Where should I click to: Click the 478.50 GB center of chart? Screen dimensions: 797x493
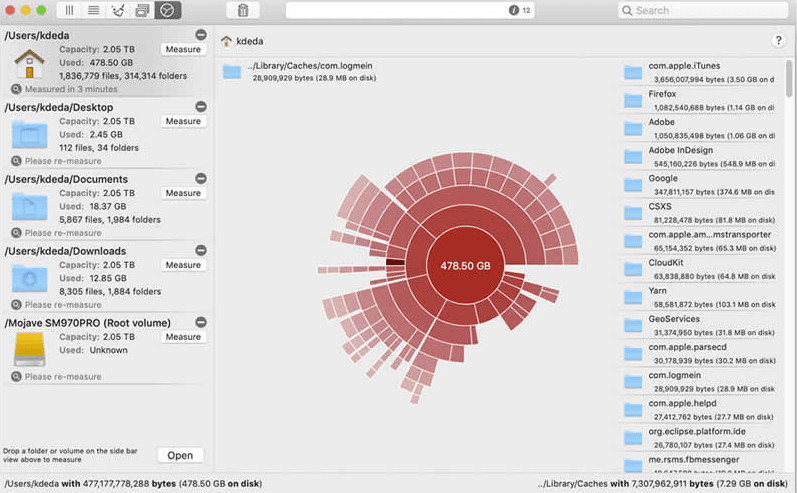pos(465,266)
